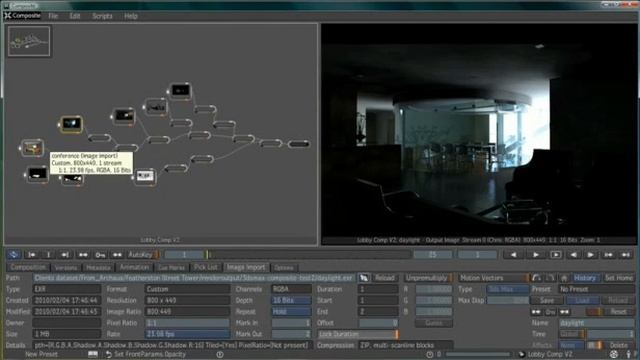
Task: Click the curve icon right of Motion Vectors
Action: [536, 278]
